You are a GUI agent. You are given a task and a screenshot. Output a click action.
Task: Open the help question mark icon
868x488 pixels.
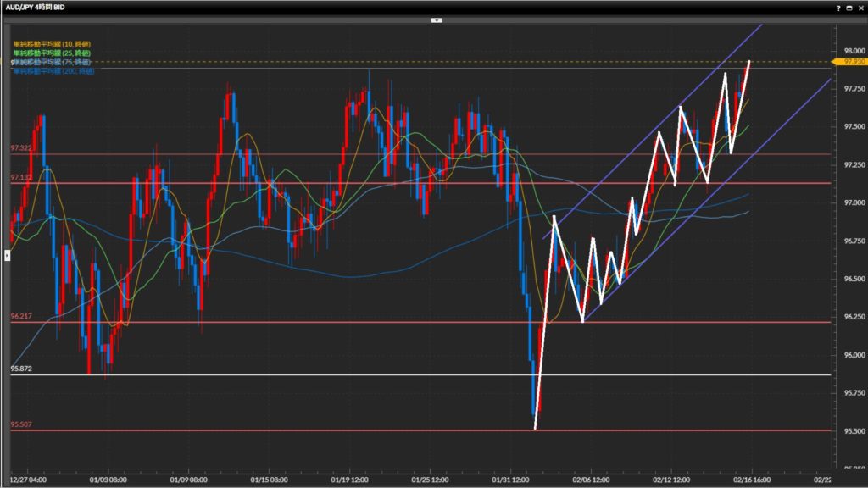coord(839,7)
